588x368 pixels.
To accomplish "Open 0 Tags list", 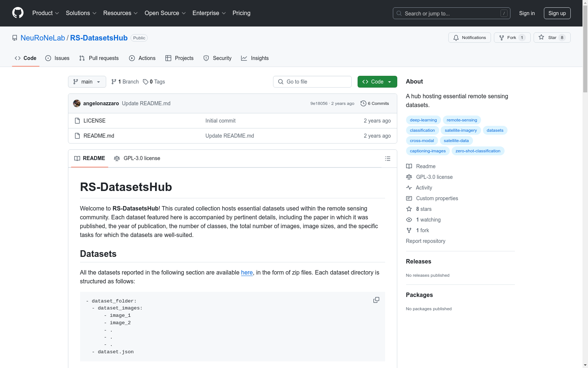I will (x=154, y=82).
